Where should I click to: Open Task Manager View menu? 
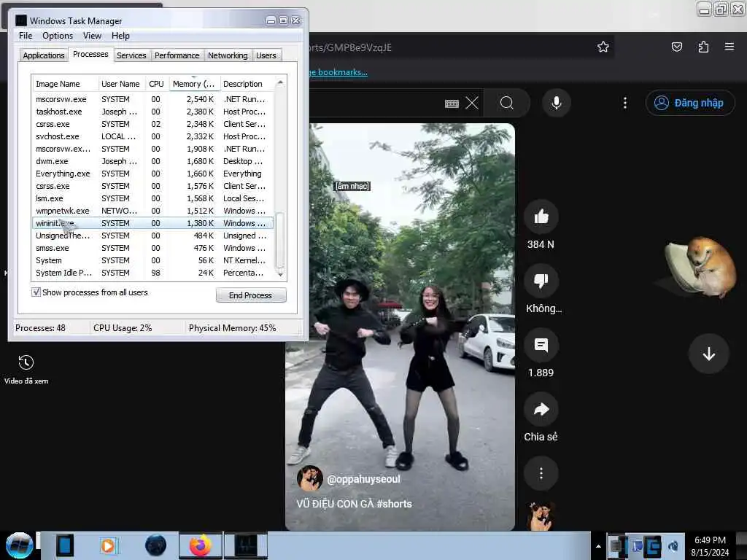click(x=92, y=36)
